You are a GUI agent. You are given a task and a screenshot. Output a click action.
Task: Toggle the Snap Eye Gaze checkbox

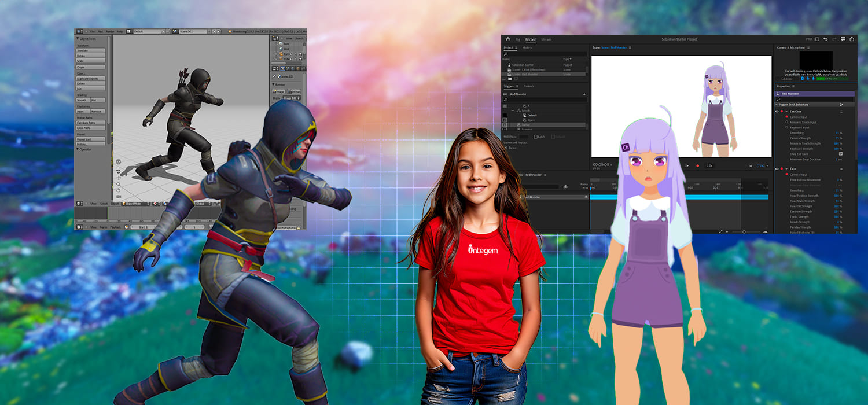tap(841, 153)
